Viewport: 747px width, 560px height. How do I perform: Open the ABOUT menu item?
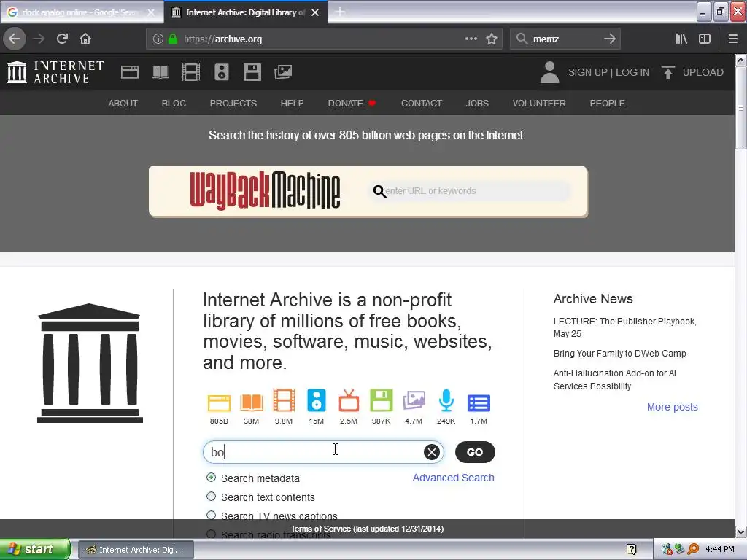tap(123, 103)
